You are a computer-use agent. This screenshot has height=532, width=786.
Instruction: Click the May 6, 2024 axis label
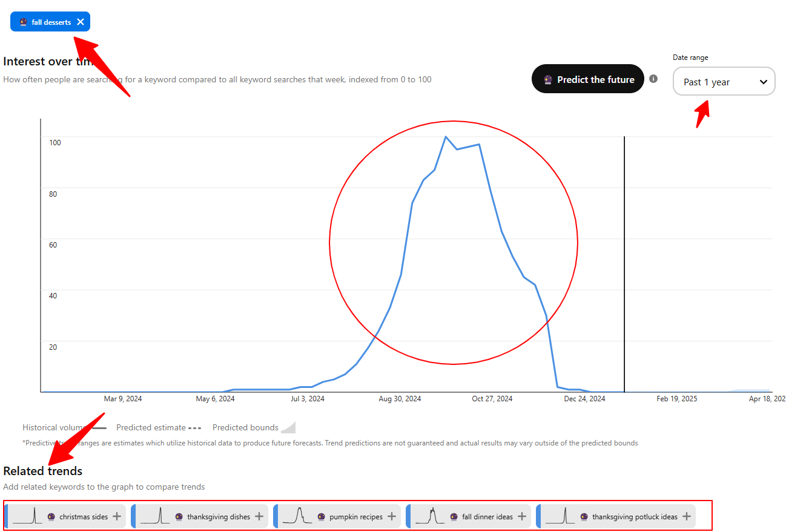tap(215, 399)
